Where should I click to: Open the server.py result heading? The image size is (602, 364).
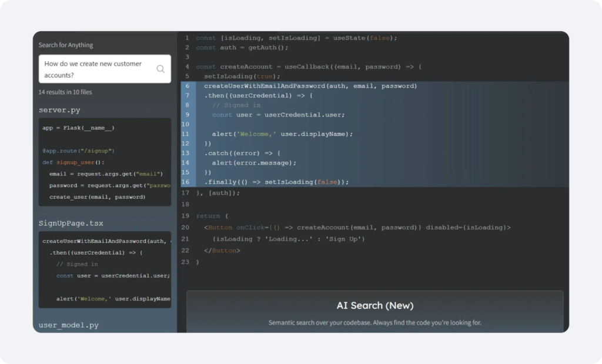click(x=59, y=110)
